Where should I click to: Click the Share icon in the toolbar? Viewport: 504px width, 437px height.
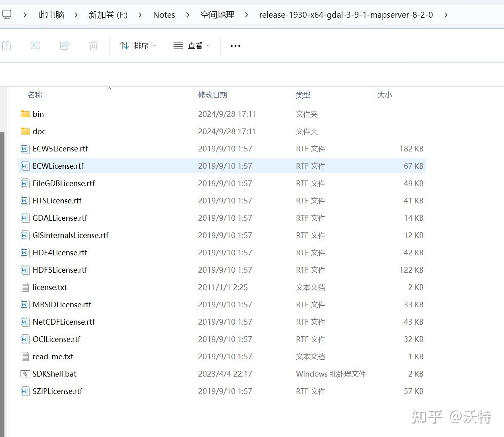click(64, 46)
